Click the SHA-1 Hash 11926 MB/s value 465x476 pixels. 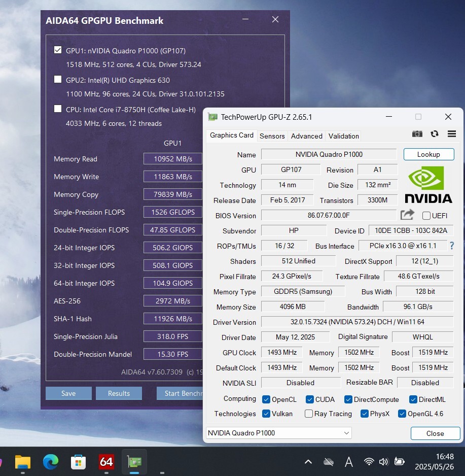(173, 319)
